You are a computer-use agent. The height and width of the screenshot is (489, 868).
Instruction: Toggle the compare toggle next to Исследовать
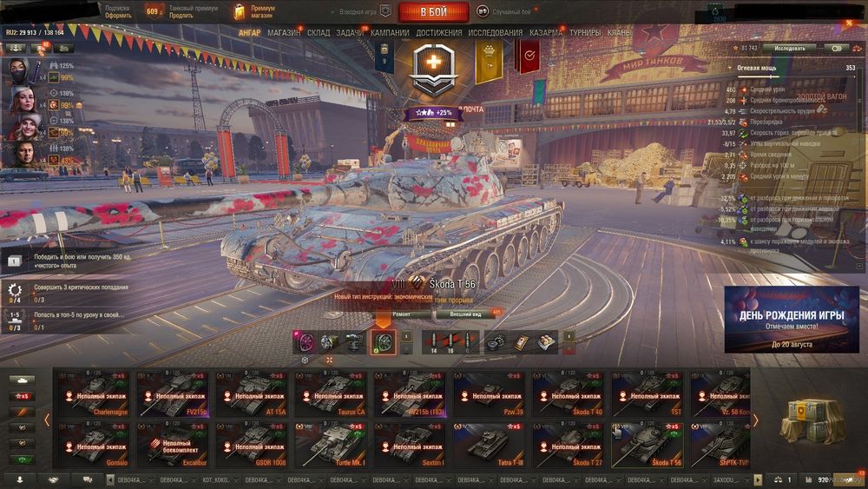(x=837, y=48)
